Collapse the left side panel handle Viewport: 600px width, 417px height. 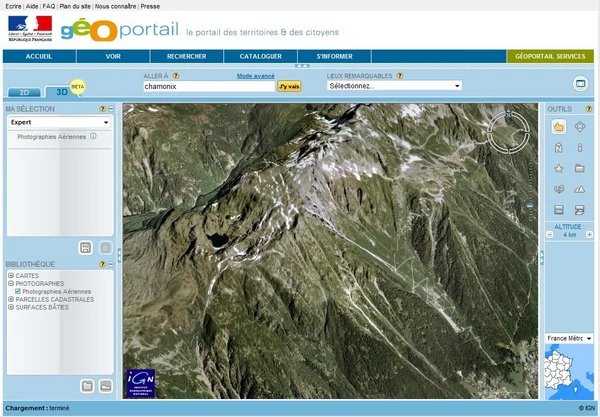(x=119, y=255)
